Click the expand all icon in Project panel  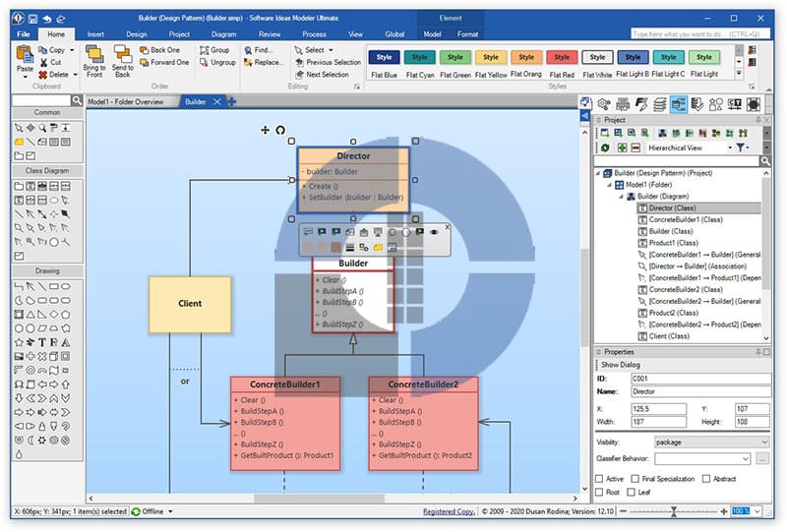622,148
